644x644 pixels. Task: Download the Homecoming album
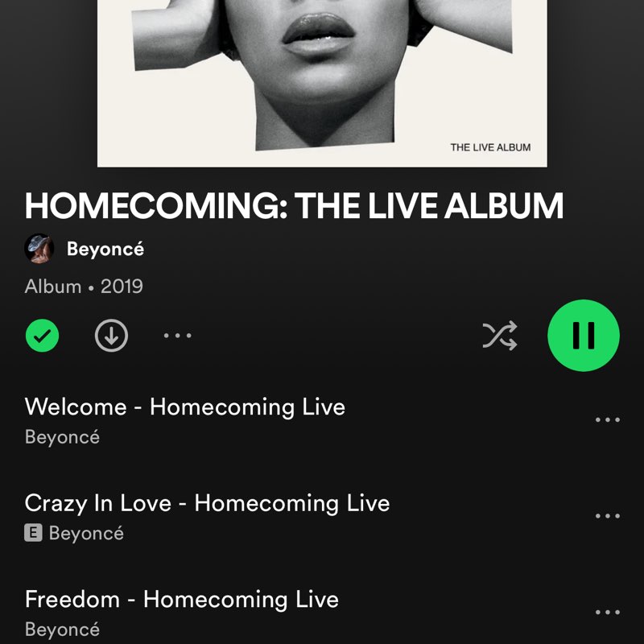111,336
